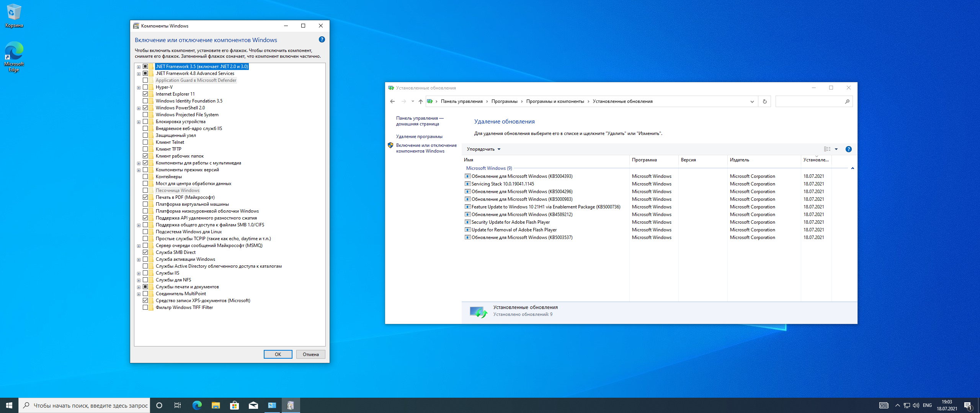980x413 pixels.
Task: Click Программы и компоненты breadcrumb
Action: [555, 101]
